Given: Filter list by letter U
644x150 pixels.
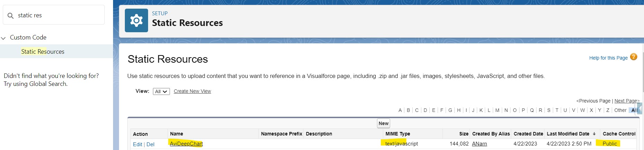Looking at the screenshot, I should pyautogui.click(x=565, y=110).
